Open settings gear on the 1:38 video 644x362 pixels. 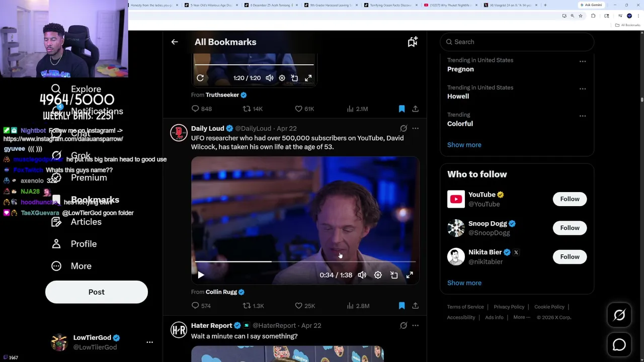(378, 275)
